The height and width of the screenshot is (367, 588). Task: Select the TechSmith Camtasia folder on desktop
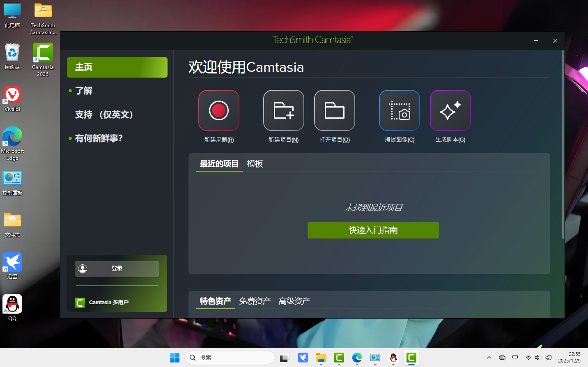click(43, 19)
